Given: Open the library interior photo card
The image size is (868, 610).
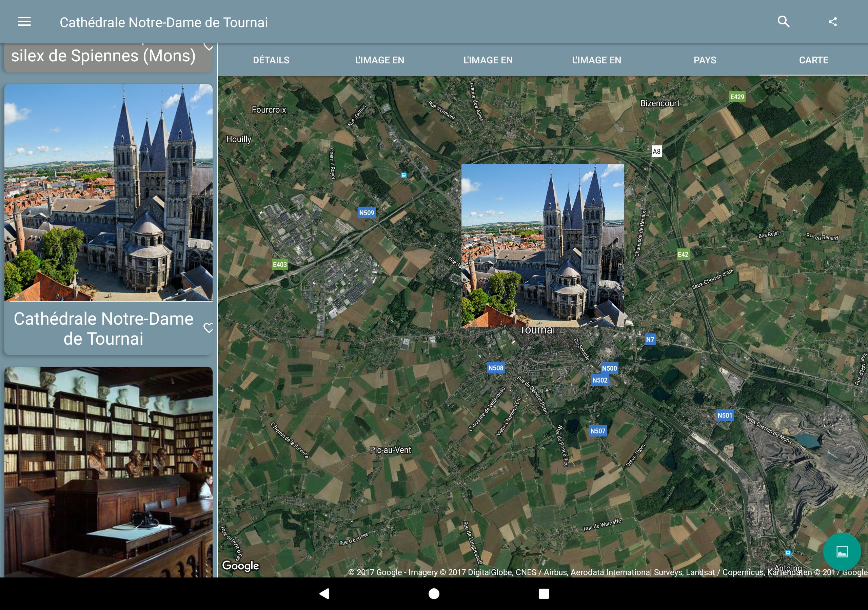Looking at the screenshot, I should pyautogui.click(x=108, y=472).
